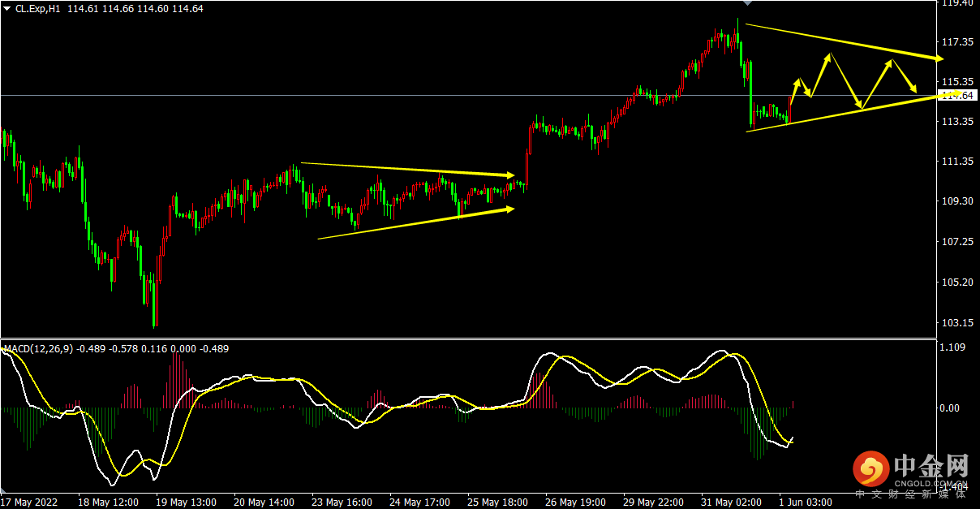Click the 26 May 19:00 time label
Viewport: 980px width, 509px height.
pos(575,503)
